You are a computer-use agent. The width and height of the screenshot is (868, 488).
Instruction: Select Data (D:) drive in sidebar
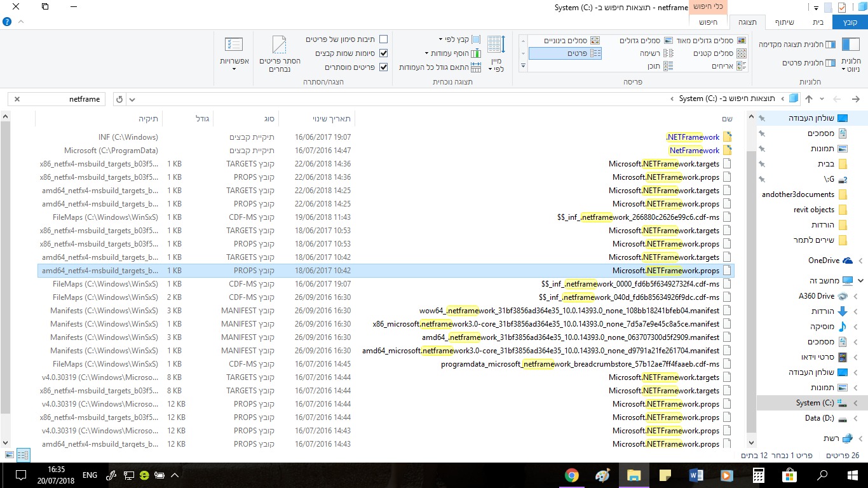(x=819, y=418)
